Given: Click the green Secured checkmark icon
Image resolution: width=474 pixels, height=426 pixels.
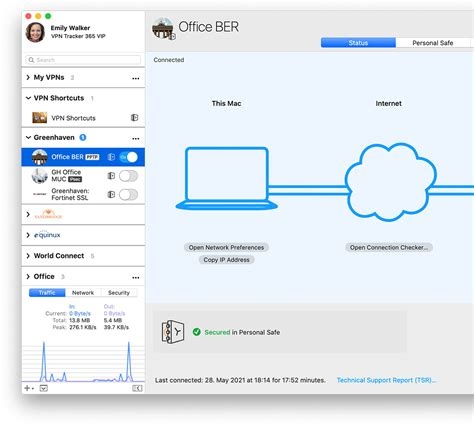Looking at the screenshot, I should pos(197,332).
